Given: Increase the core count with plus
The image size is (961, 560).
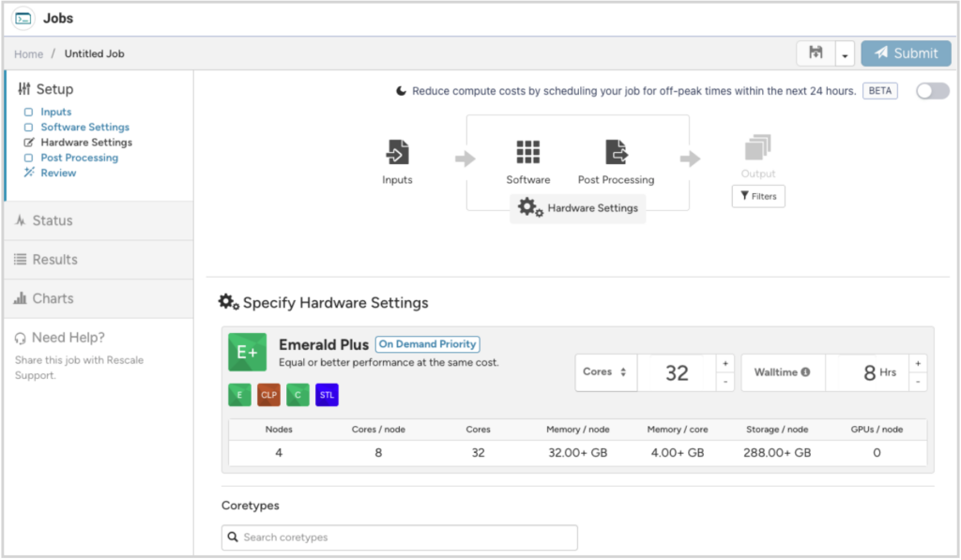Looking at the screenshot, I should (x=725, y=363).
